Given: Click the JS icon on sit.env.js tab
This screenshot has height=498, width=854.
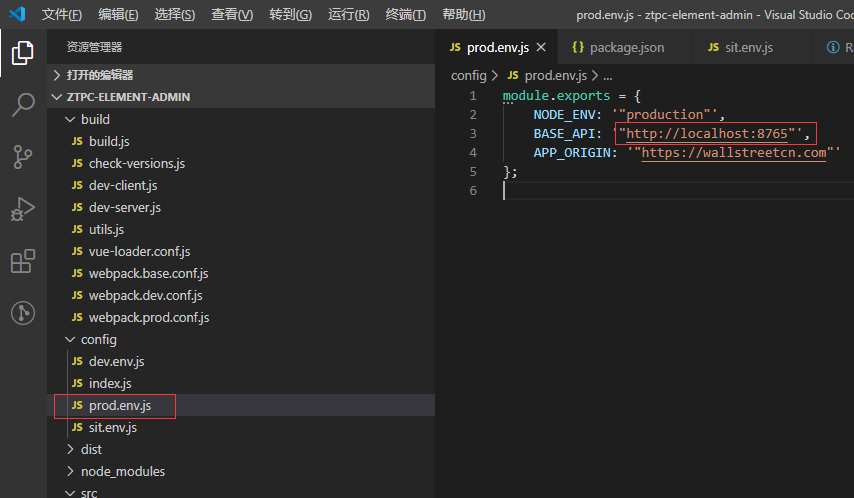Looking at the screenshot, I should [x=713, y=47].
